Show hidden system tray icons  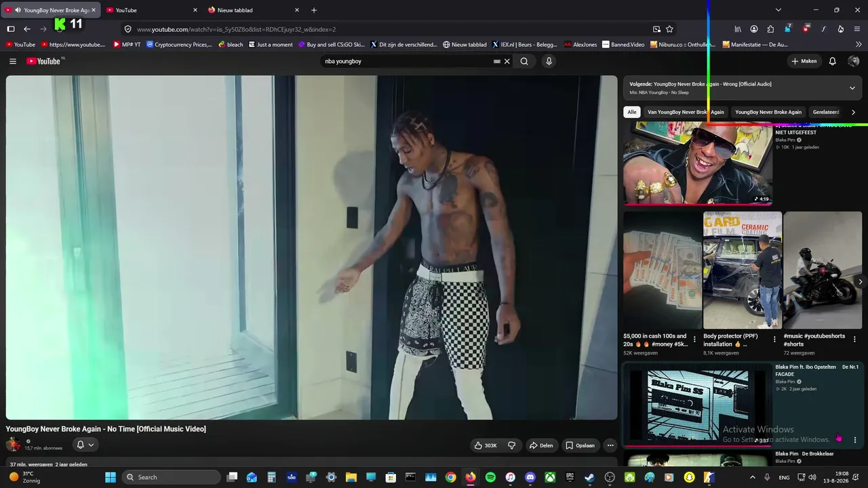752,477
